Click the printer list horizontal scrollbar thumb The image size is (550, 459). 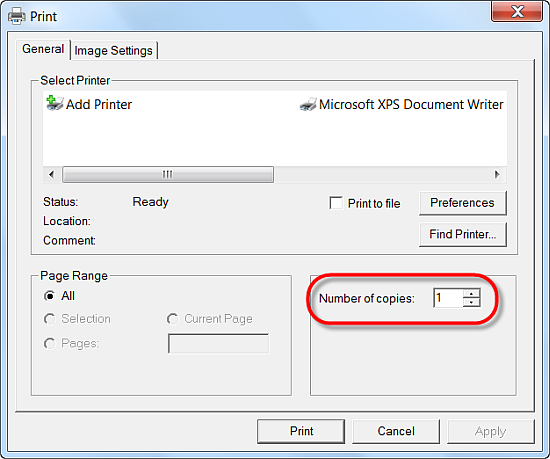click(x=168, y=174)
